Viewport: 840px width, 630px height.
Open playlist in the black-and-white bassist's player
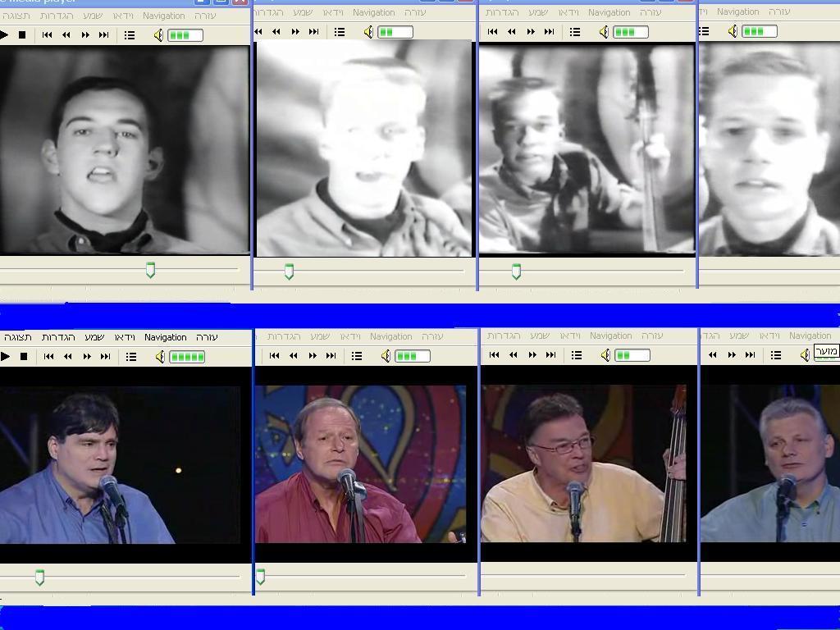point(575,32)
